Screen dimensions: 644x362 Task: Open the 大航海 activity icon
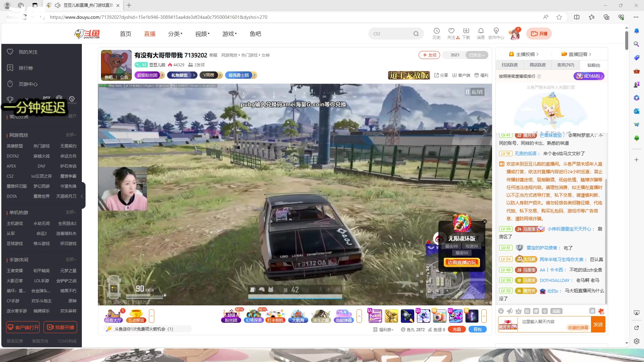(298, 316)
